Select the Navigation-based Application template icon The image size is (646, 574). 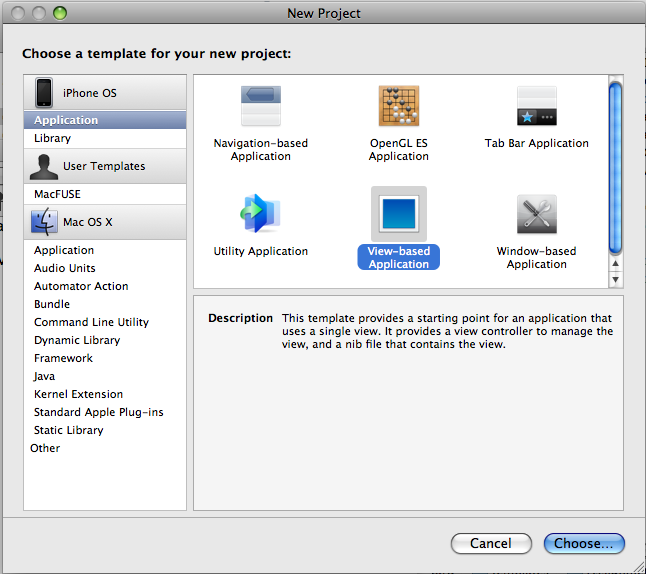click(x=261, y=106)
